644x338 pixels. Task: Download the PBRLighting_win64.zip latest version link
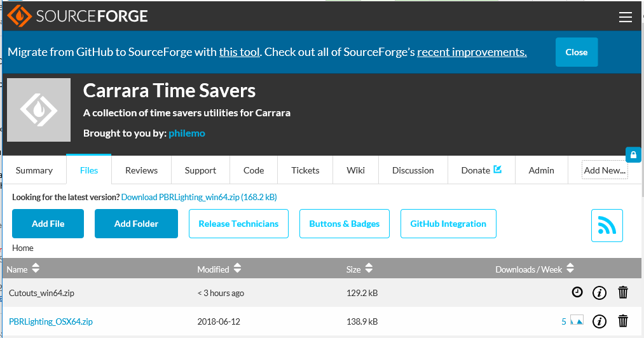point(198,197)
